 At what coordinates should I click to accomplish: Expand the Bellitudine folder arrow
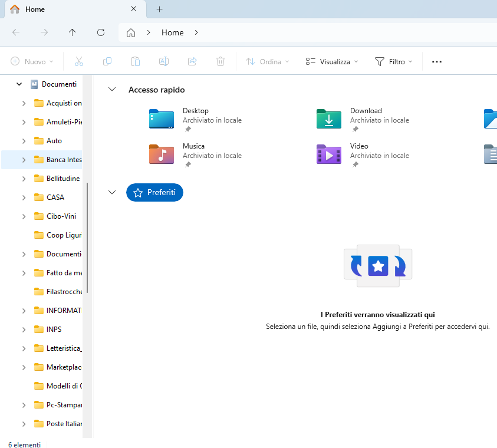click(x=24, y=179)
